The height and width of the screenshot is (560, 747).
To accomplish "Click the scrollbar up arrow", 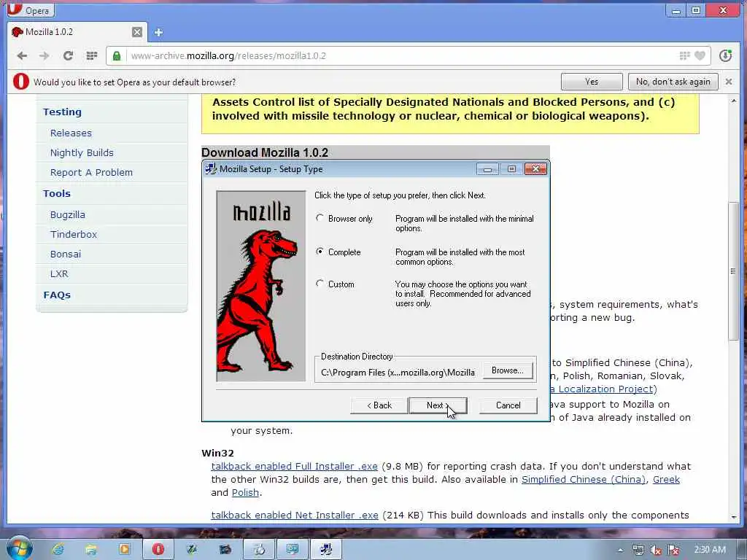I will 733,101.
